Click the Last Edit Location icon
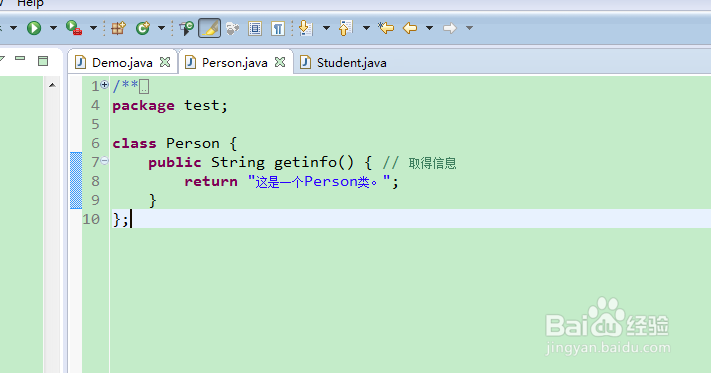Image resolution: width=711 pixels, height=373 pixels. coord(386,28)
